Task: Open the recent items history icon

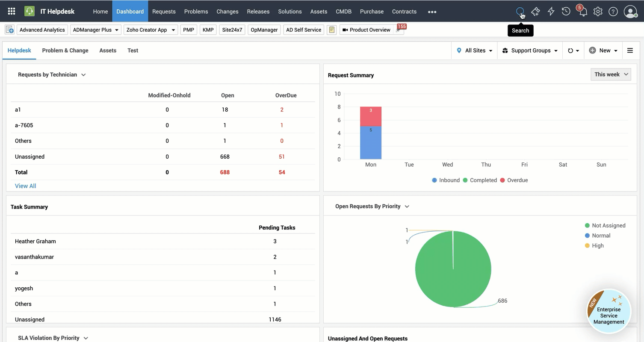Action: pyautogui.click(x=566, y=12)
